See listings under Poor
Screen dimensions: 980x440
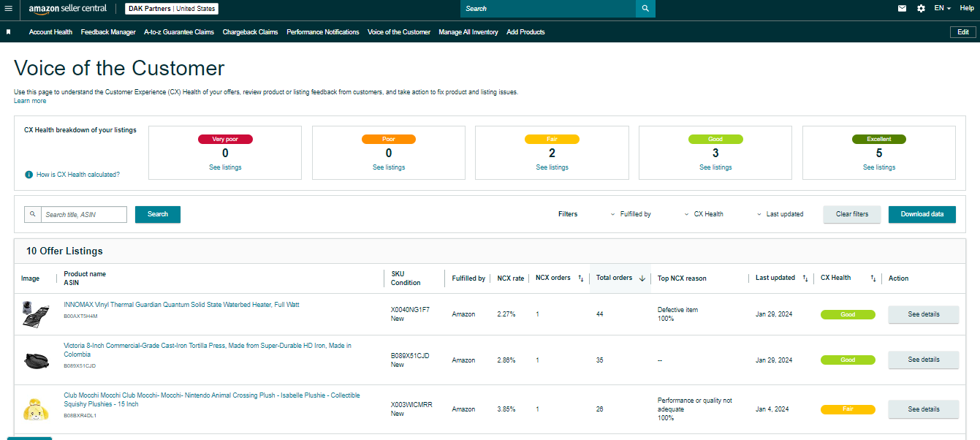[389, 167]
